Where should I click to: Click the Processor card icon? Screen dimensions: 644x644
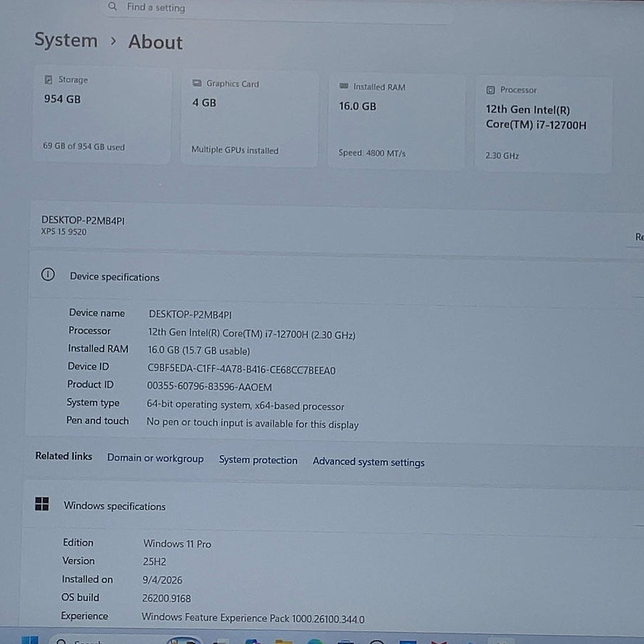(491, 90)
